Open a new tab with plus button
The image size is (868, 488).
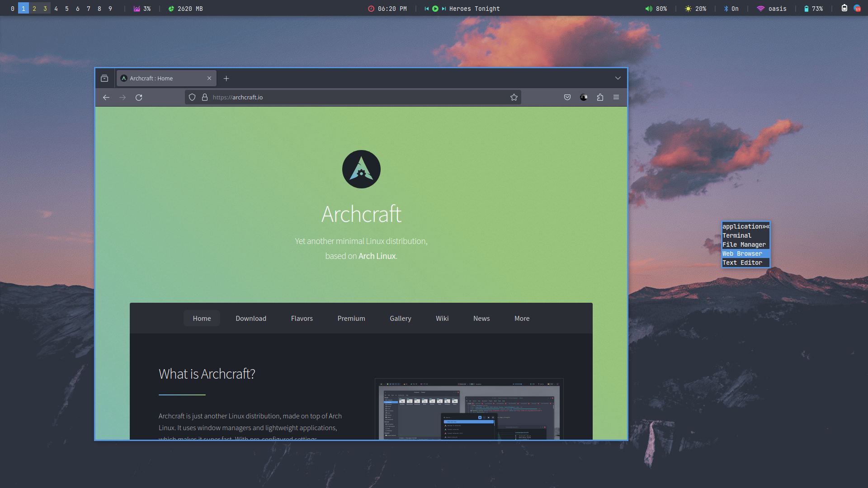(x=226, y=78)
